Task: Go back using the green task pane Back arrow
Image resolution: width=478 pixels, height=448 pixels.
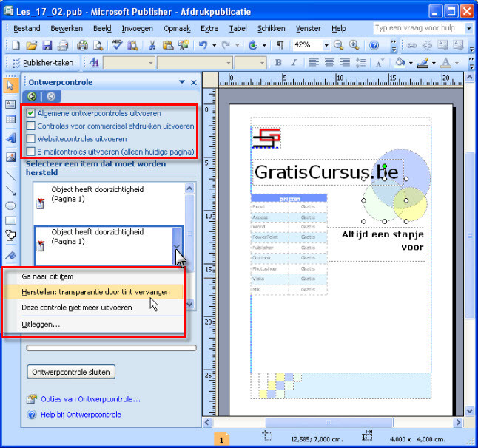Action: [x=32, y=97]
